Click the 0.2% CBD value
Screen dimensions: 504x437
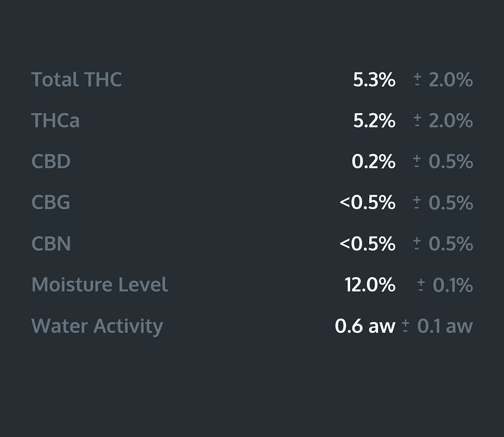373,161
